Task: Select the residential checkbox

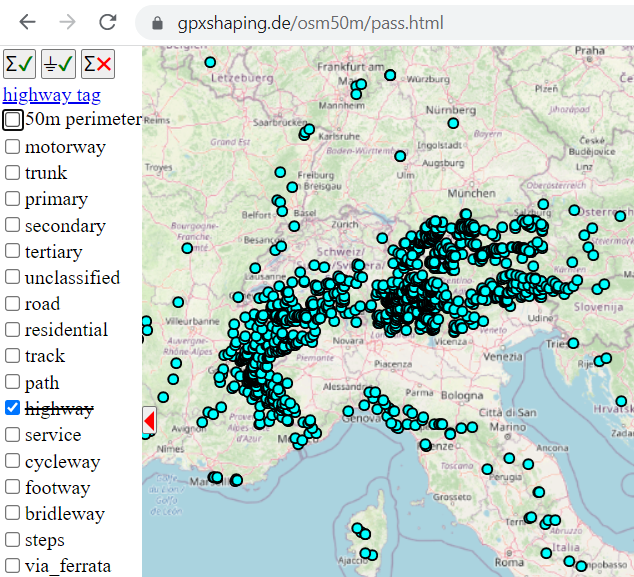Action: pyautogui.click(x=13, y=330)
